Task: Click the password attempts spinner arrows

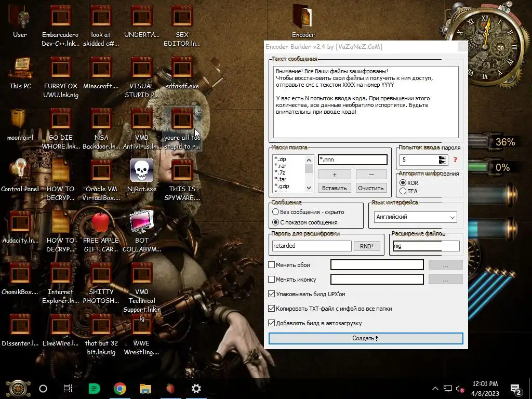Action: pos(442,160)
